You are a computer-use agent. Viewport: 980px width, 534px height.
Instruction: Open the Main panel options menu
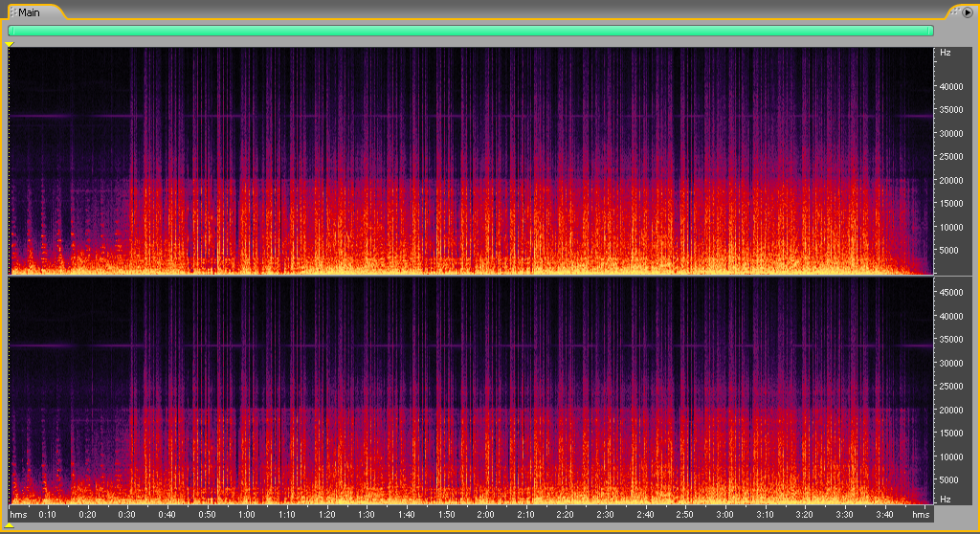tap(968, 12)
